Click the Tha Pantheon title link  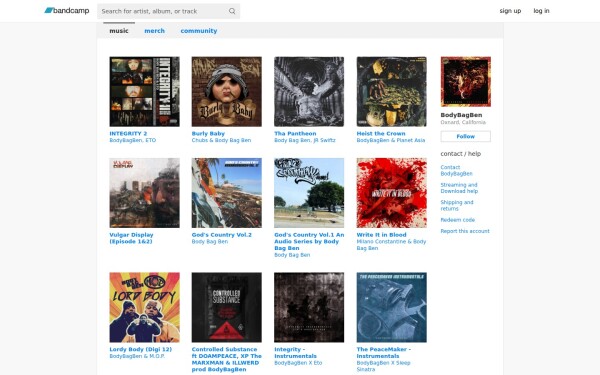[295, 134]
